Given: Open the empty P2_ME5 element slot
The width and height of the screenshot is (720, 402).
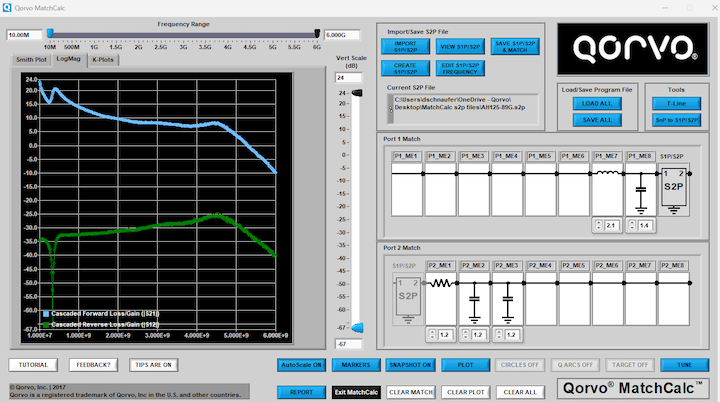Looking at the screenshot, I should 574,300.
